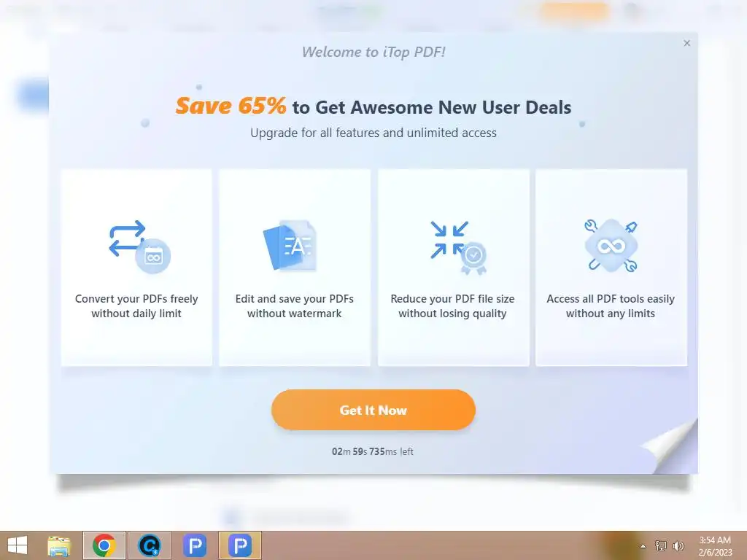
Task: Select Convert your PDFs freely card text
Action: tap(136, 306)
